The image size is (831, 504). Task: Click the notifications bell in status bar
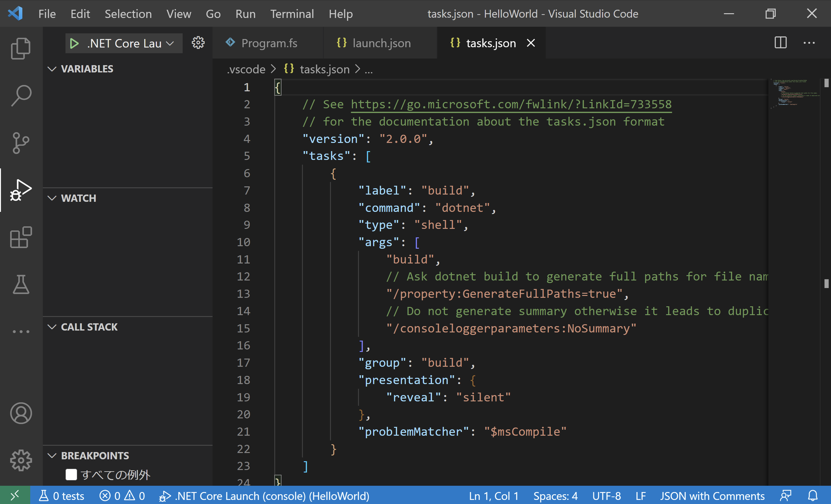click(x=813, y=496)
